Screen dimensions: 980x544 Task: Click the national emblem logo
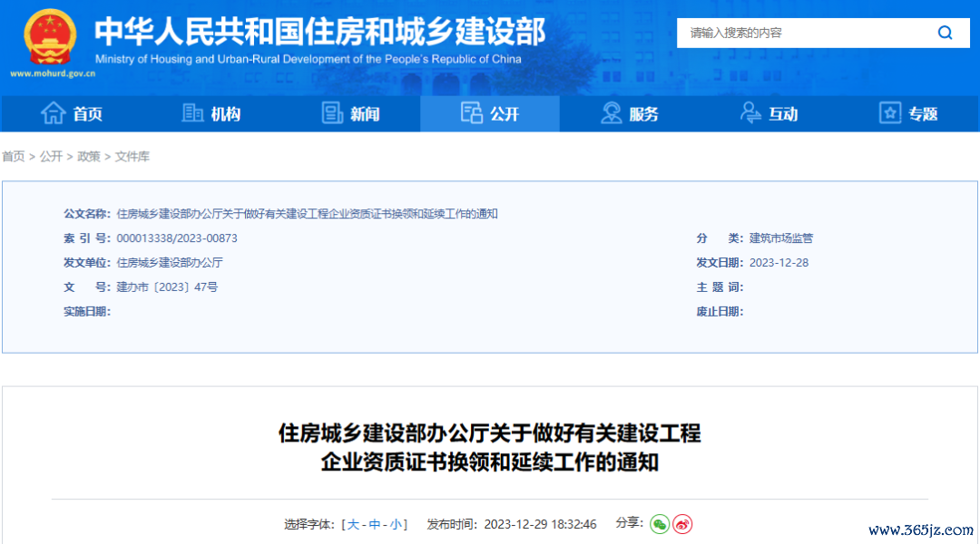pos(50,37)
